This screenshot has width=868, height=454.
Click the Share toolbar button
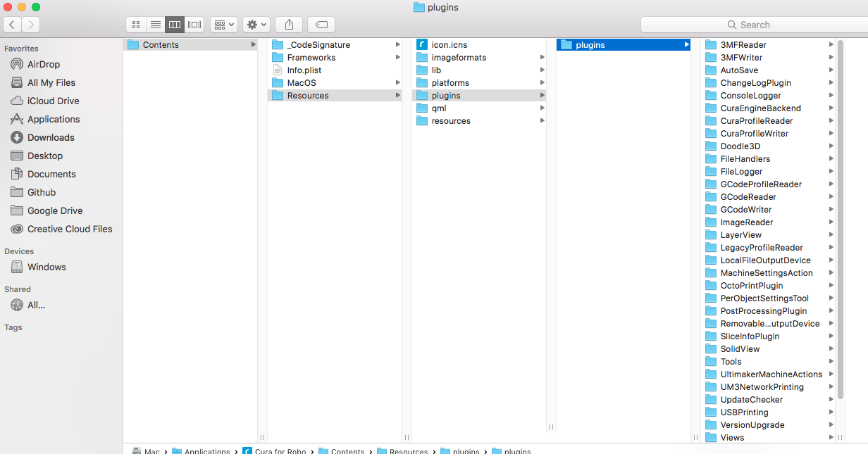pos(289,25)
